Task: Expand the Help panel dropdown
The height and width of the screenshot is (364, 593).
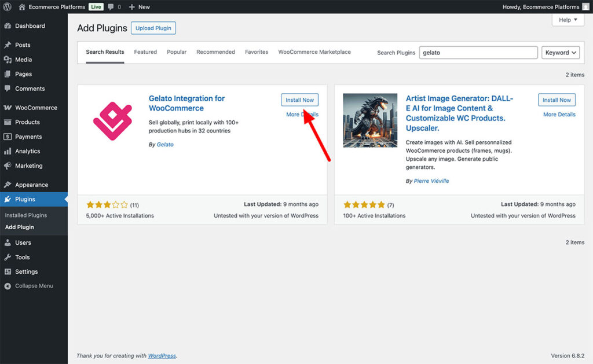Action: click(568, 20)
